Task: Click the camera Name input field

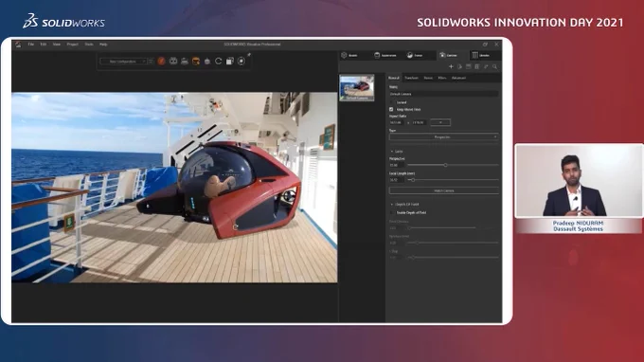Action: [x=443, y=94]
